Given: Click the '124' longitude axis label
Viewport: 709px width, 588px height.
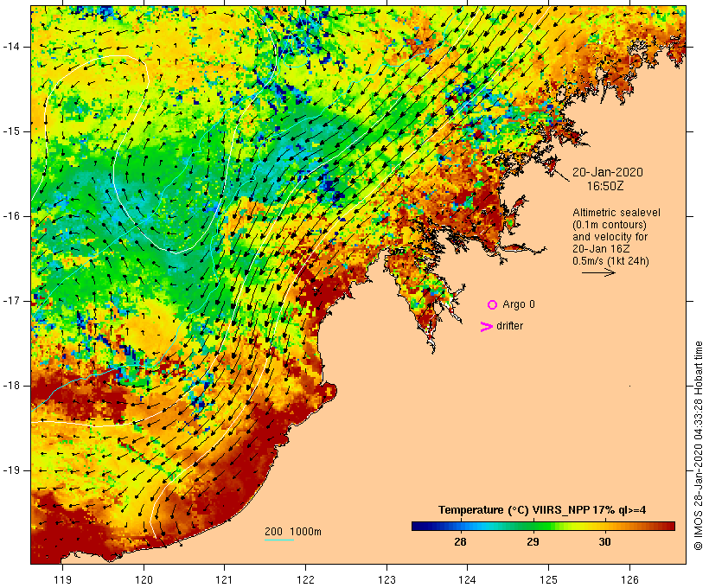Looking at the screenshot, I should click(467, 579).
